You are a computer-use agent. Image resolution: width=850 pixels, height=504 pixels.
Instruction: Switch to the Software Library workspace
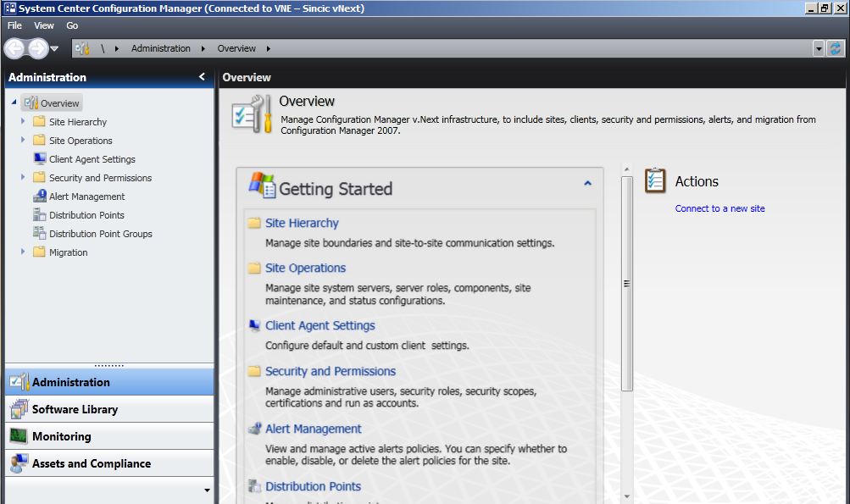pyautogui.click(x=109, y=409)
